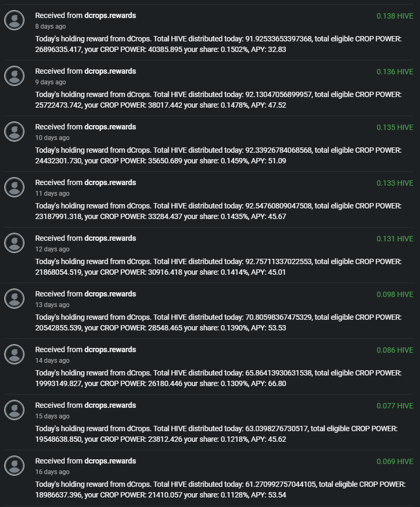Click avatar icon of 16 days ago transfer
Viewport: 420px width, 507px height.
pyautogui.click(x=14, y=465)
